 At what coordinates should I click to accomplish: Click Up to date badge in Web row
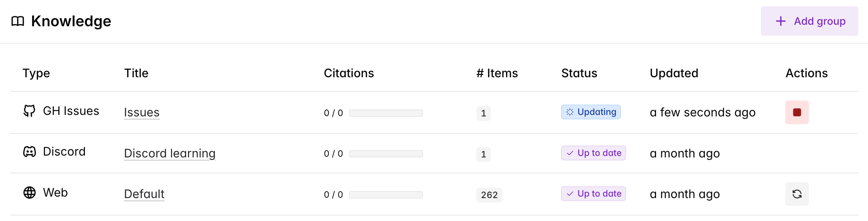click(x=593, y=194)
